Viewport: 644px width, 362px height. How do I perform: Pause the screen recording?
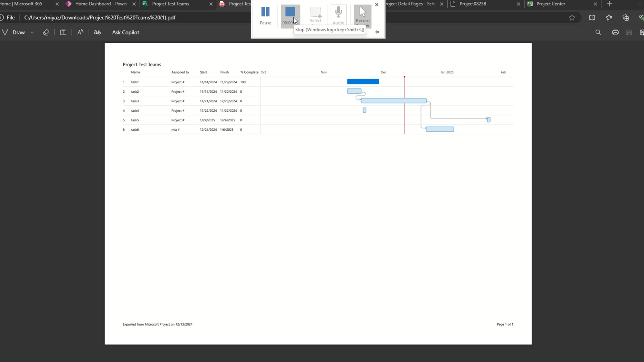click(x=265, y=15)
